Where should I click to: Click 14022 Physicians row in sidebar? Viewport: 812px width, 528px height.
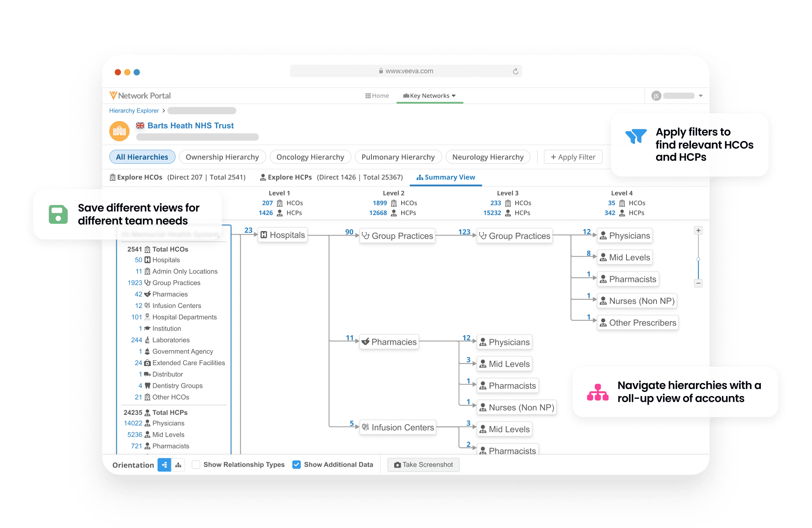pyautogui.click(x=154, y=423)
